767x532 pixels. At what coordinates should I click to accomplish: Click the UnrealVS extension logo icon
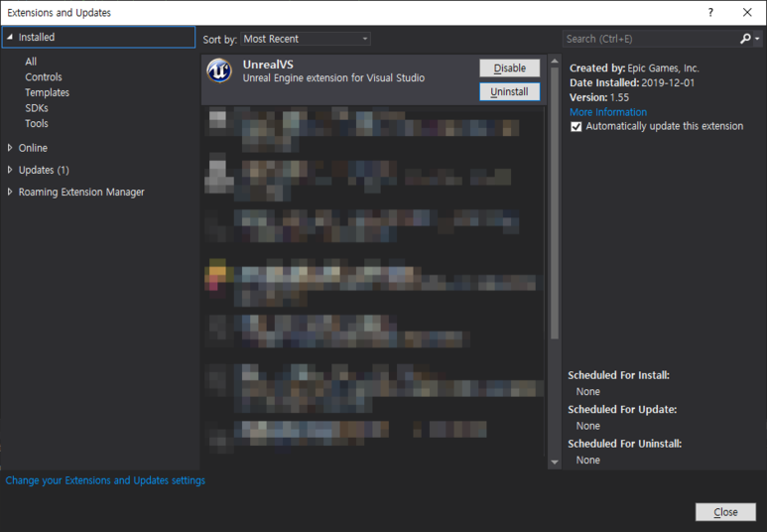(x=219, y=70)
